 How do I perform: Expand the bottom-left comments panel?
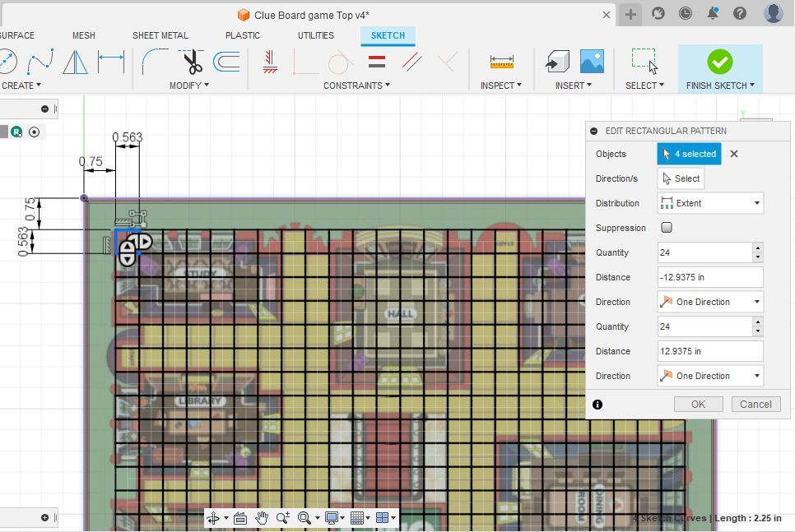tap(44, 518)
